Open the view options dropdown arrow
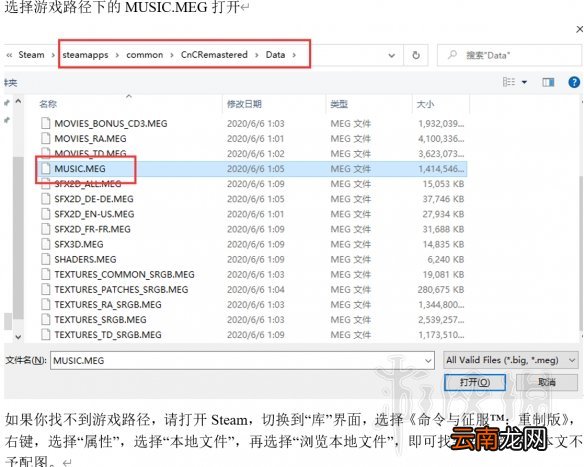Viewport: 584px width, 467px height. click(524, 82)
